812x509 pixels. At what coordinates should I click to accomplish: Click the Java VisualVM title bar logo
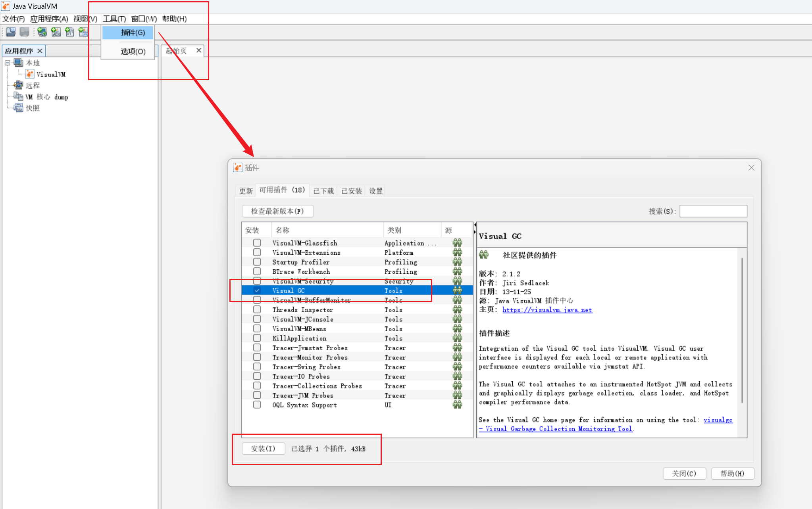[x=6, y=6]
